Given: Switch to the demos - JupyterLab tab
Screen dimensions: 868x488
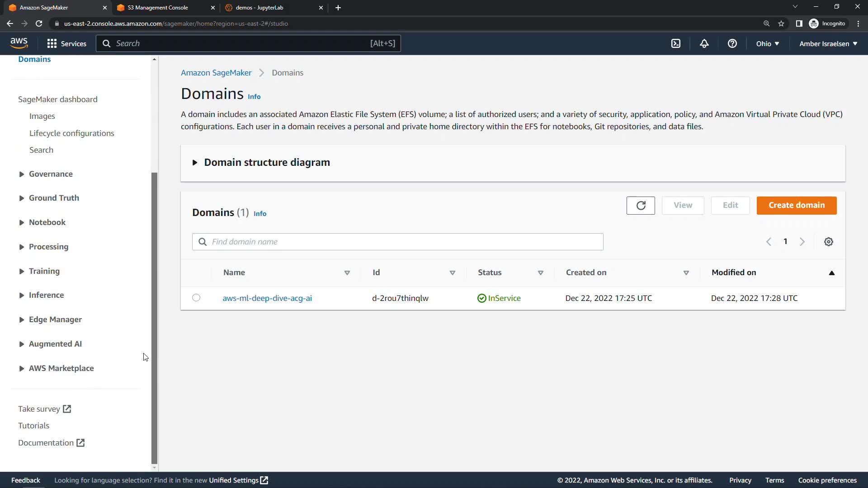Looking at the screenshot, I should click(259, 8).
